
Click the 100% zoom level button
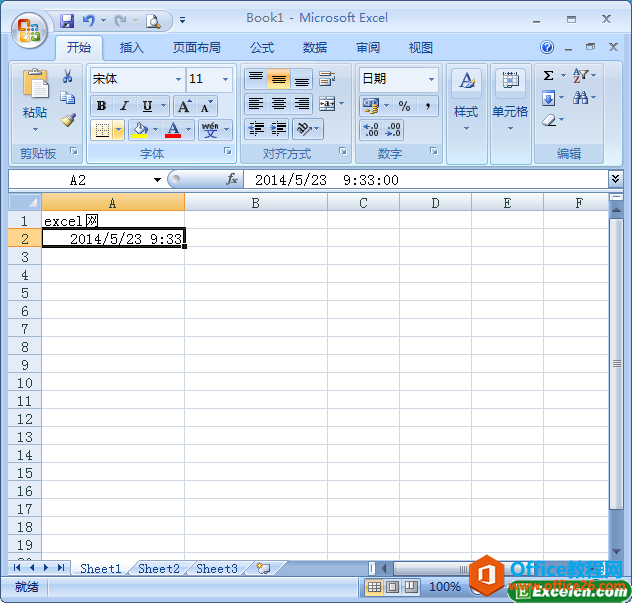[x=445, y=587]
